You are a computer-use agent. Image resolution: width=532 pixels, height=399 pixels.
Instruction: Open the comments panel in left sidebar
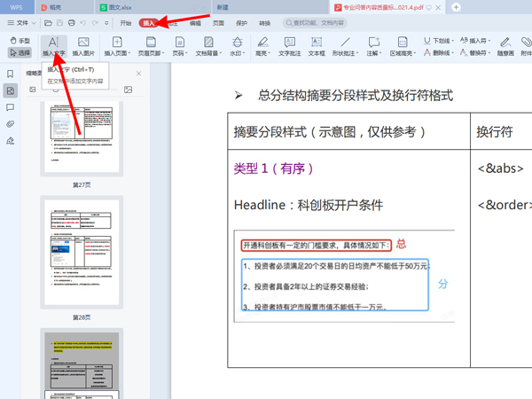click(x=10, y=107)
